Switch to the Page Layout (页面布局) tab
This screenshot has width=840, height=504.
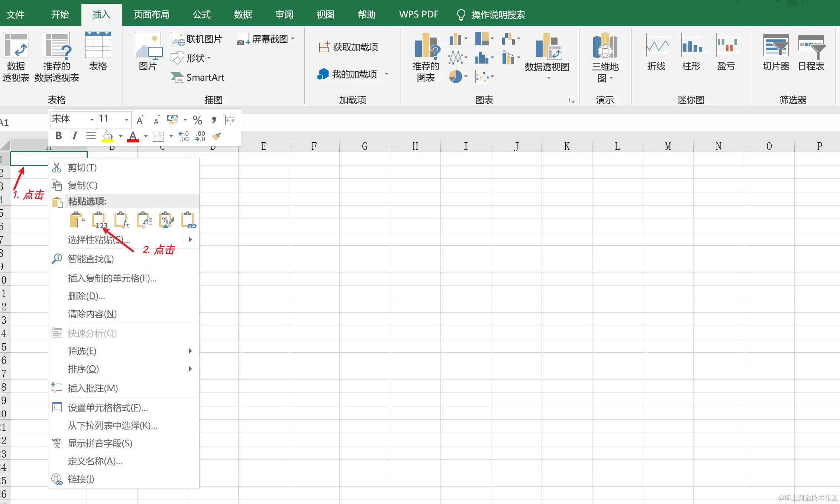tap(151, 14)
